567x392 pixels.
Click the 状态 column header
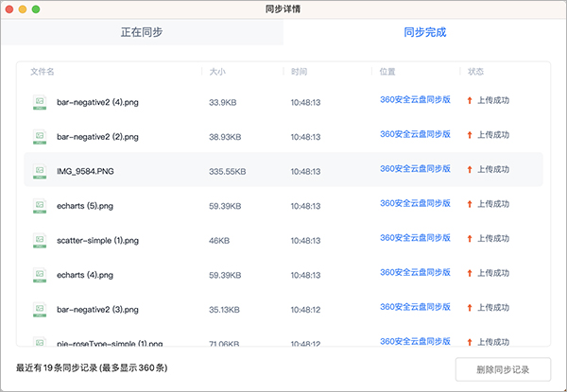475,72
